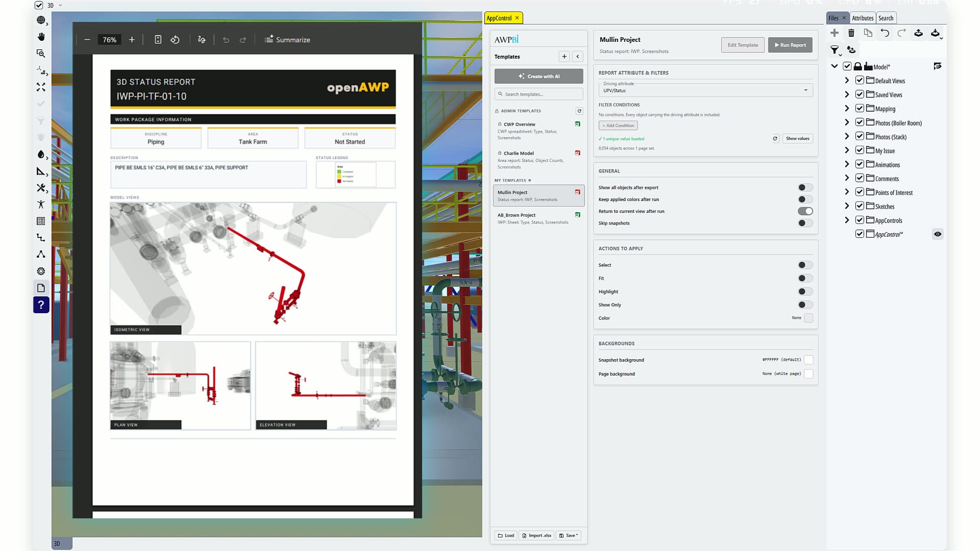Click the Import .xlsx button
Viewport: 980px width, 551px height.
coord(536,535)
